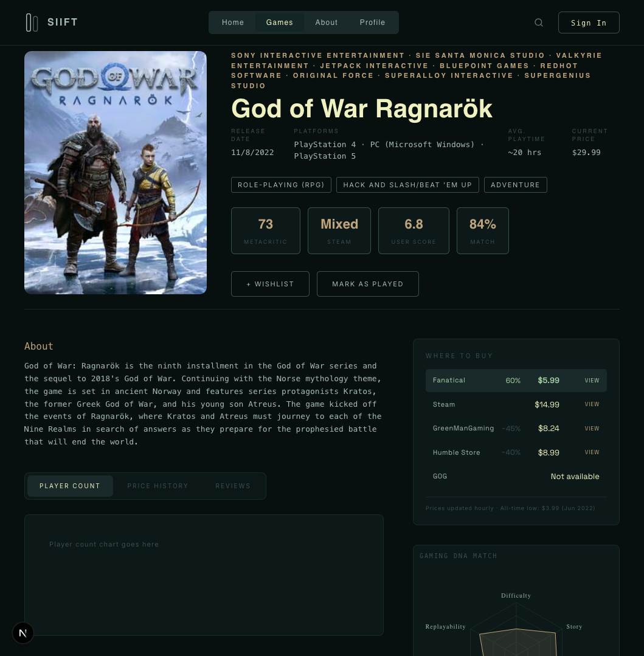Image resolution: width=644 pixels, height=656 pixels.
Task: Open the search magnifier icon
Action: pyautogui.click(x=539, y=22)
